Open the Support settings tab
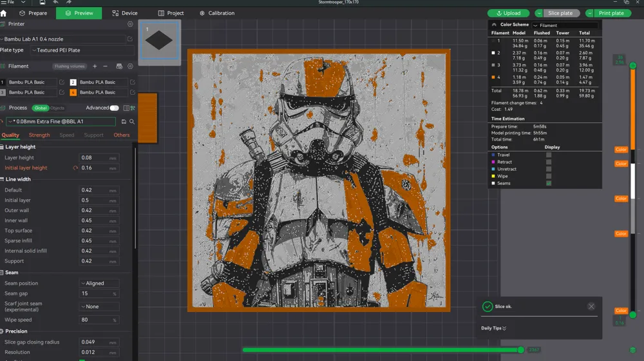Viewport: 644px width, 361px height. coord(93,135)
